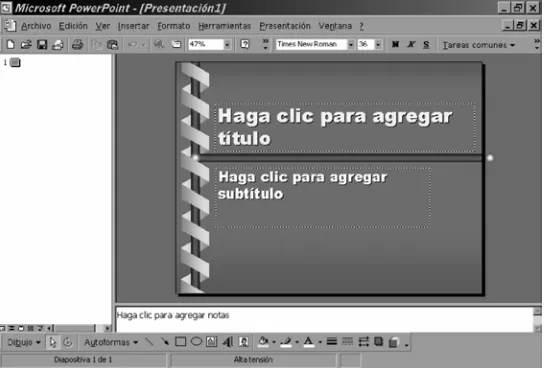The image size is (546, 368).
Task: Click the Fill Color paint bucket
Action: coord(263,342)
